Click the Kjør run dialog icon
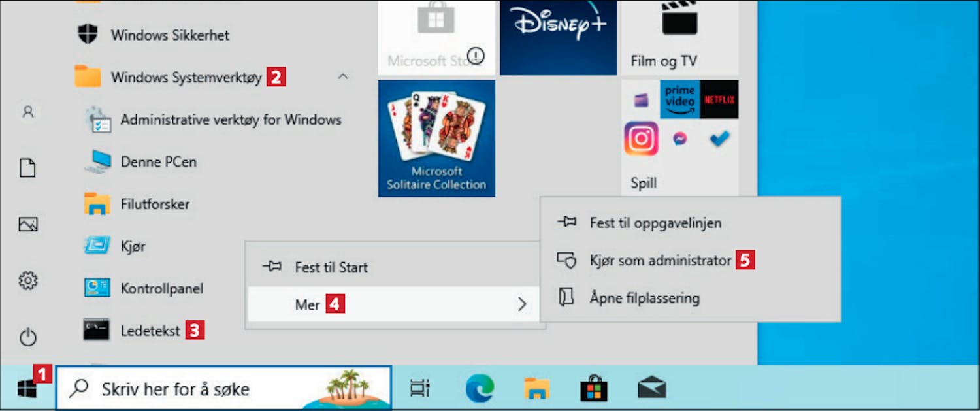Image resolution: width=980 pixels, height=411 pixels. (97, 246)
